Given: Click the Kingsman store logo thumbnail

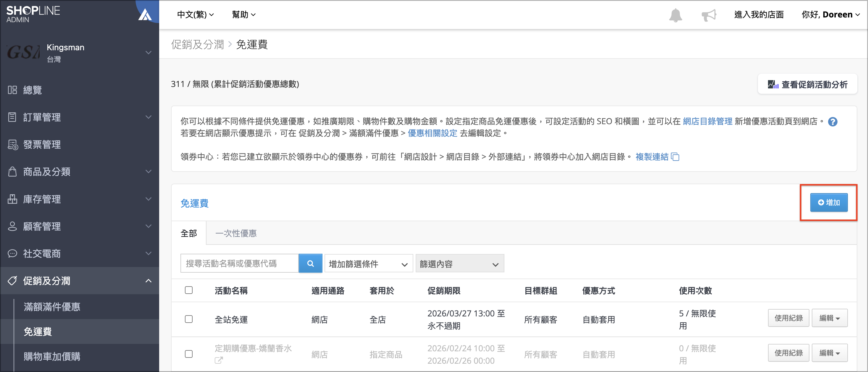Looking at the screenshot, I should 24,52.
